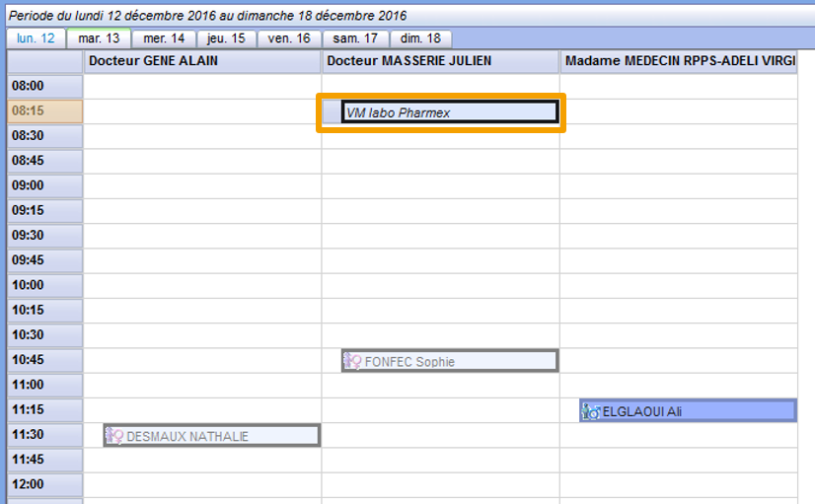Show the ven. 16 schedule tab
Screen dimensions: 815x504
pos(289,38)
